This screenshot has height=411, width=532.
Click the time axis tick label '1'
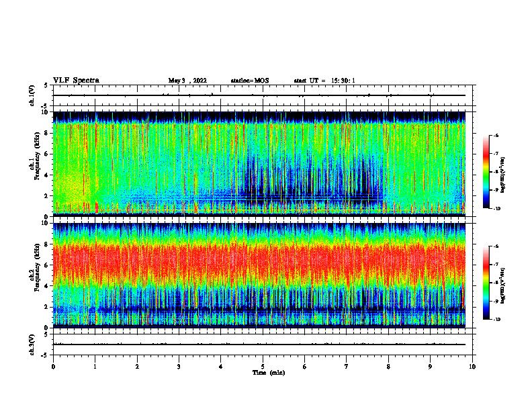click(95, 367)
